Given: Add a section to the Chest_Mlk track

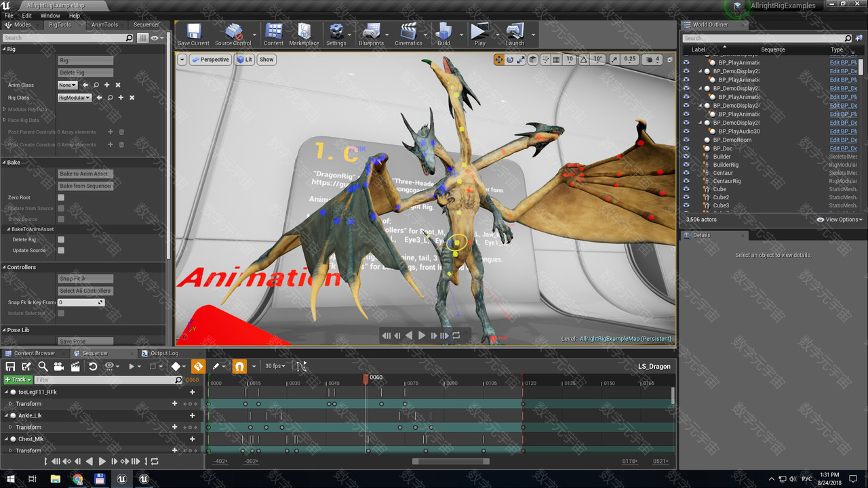Looking at the screenshot, I should (x=192, y=439).
